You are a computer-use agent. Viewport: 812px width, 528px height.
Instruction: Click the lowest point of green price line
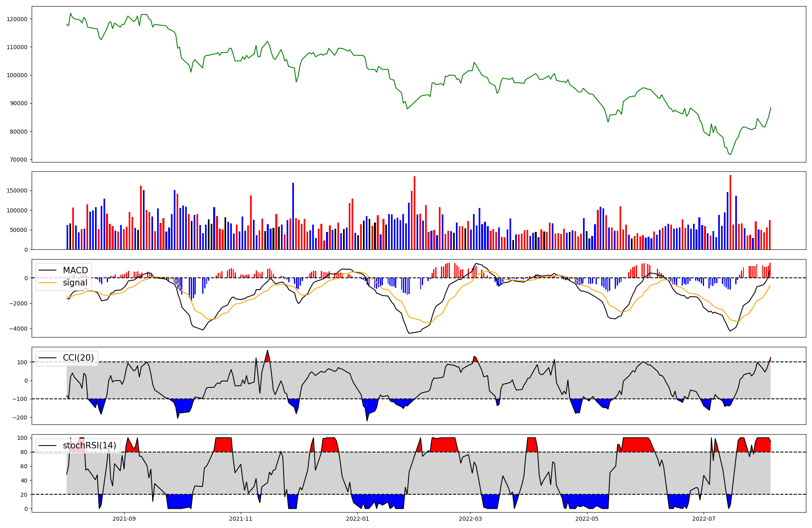pos(730,155)
